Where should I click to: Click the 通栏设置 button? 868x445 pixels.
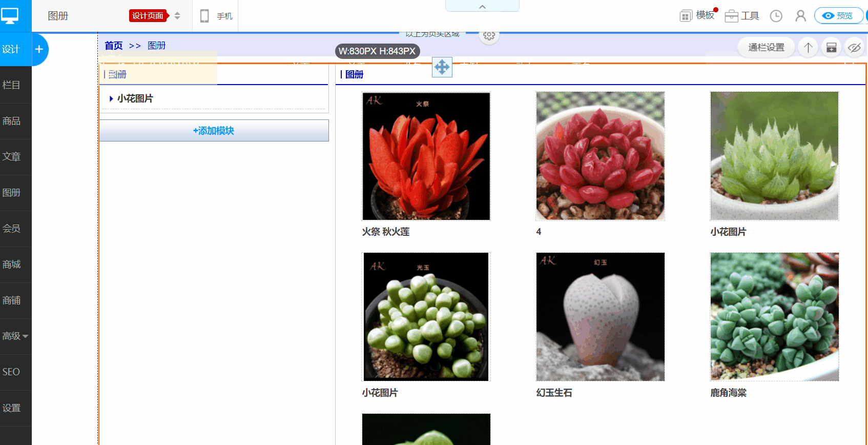point(766,48)
